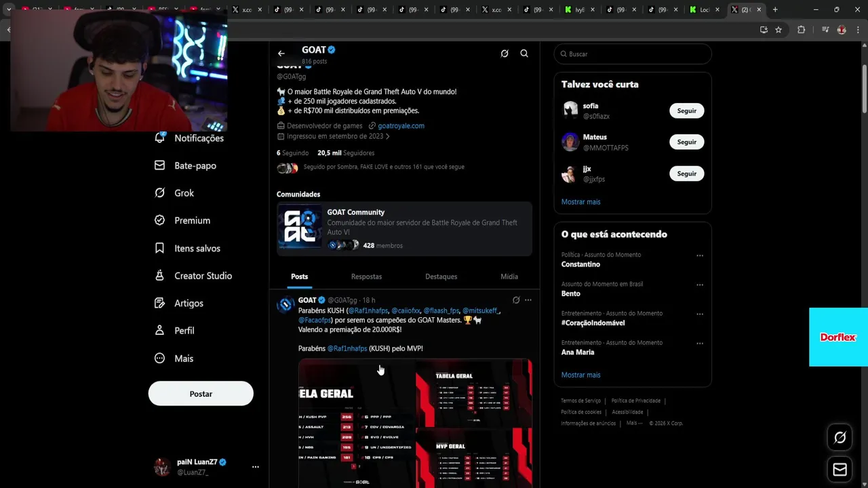
Task: Open the floating Grok button
Action: 840,438
